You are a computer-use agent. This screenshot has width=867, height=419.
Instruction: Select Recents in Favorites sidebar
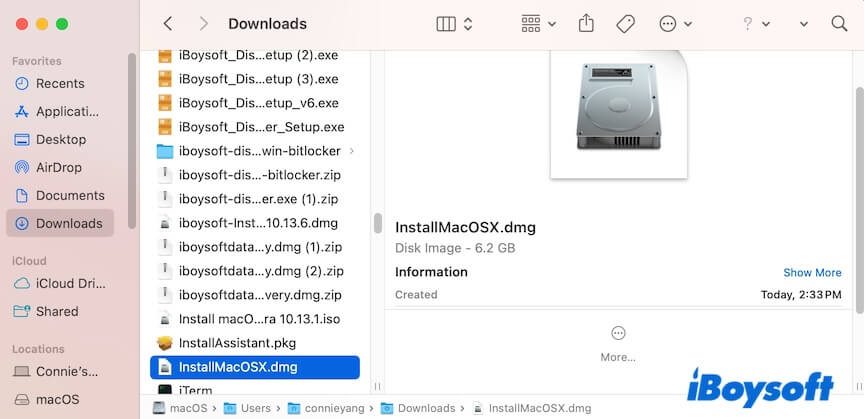pos(60,83)
